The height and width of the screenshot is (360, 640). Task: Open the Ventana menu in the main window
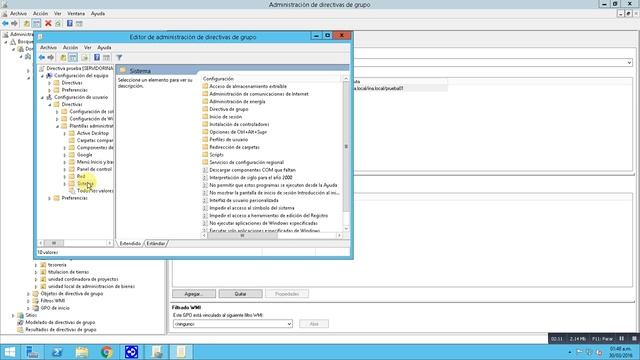tap(76, 13)
